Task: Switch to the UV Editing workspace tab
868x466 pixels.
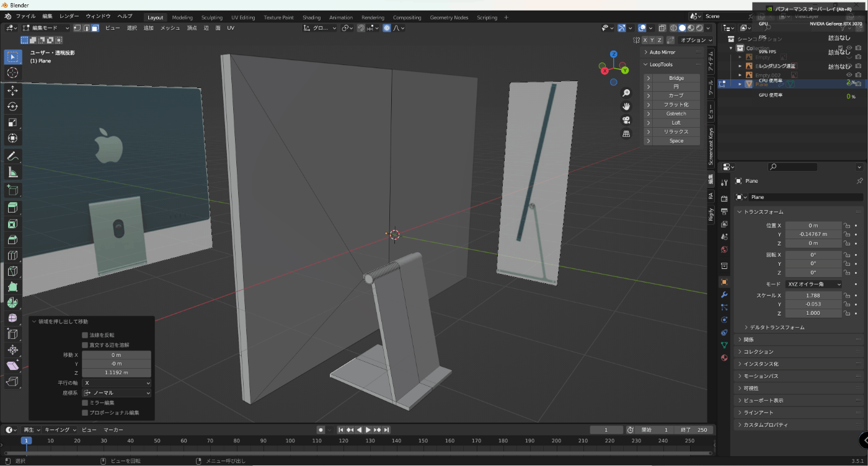Action: tap(243, 17)
